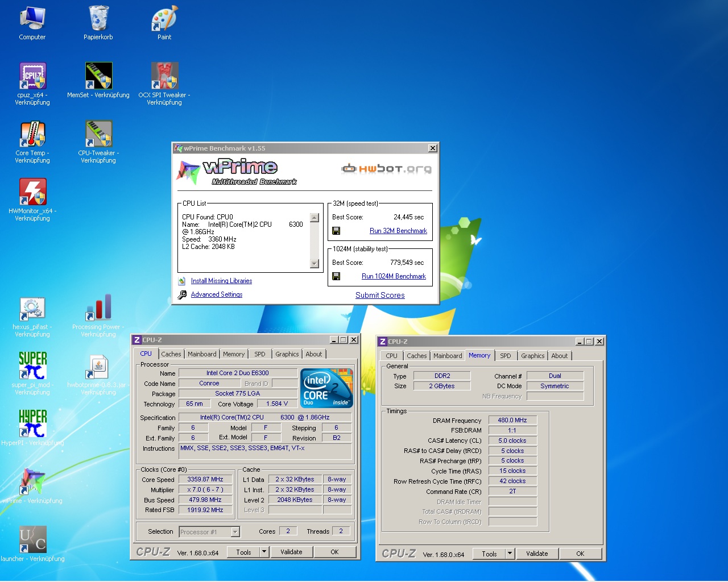The height and width of the screenshot is (582, 728).
Task: Switch to CPU tab in right CPU-Z window
Action: point(392,356)
